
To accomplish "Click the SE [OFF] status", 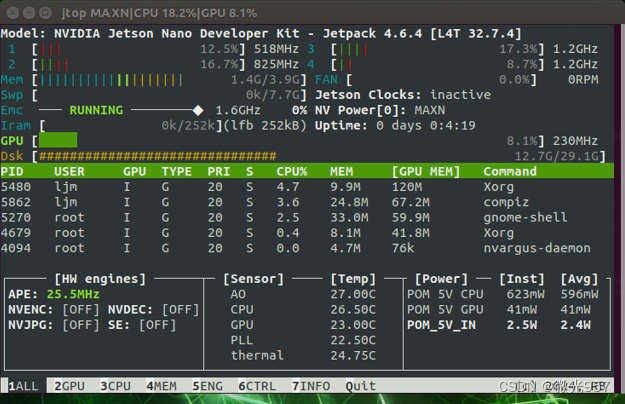I will coord(157,325).
